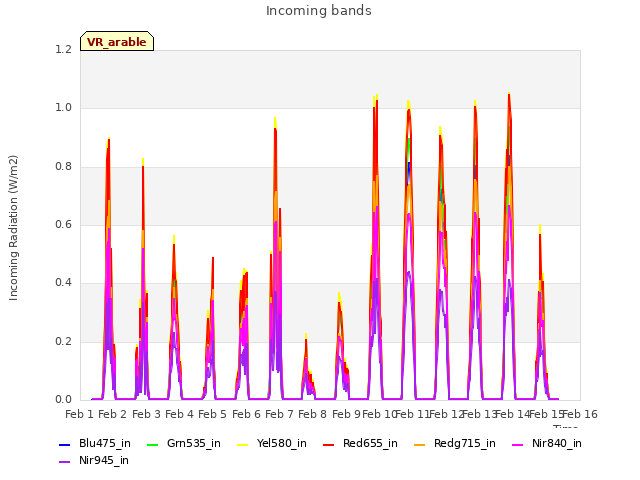The width and height of the screenshot is (640, 480).
Task: Click the Feb 2 x-axis label
Action: click(113, 414)
